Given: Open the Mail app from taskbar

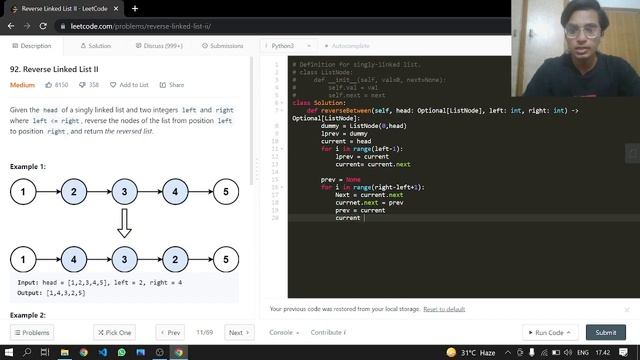Looking at the screenshot, I should click(x=141, y=352).
